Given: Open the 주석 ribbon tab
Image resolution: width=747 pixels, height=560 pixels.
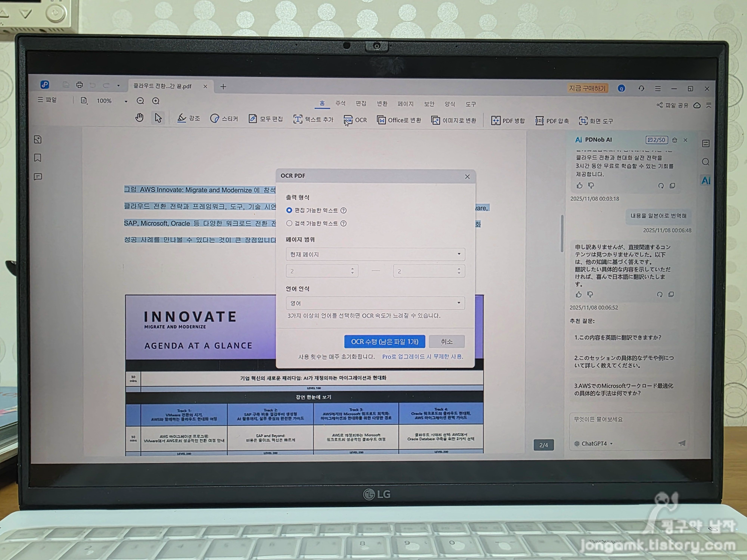Looking at the screenshot, I should click(x=340, y=103).
